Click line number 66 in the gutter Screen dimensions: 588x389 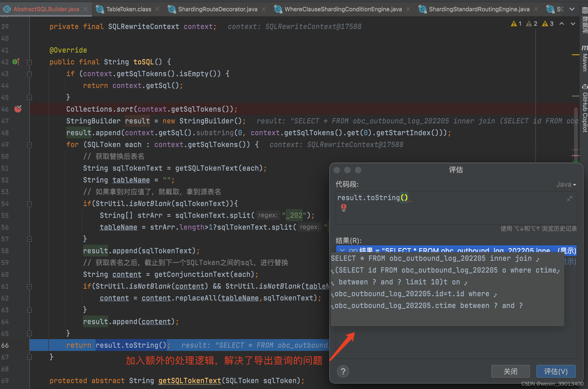click(5, 345)
